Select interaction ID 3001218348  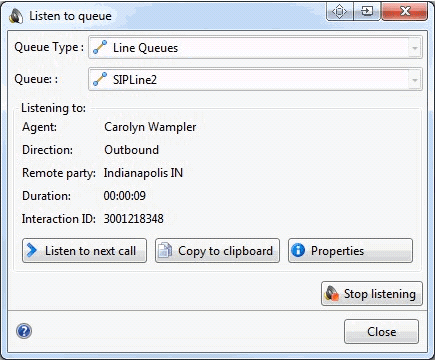point(134,219)
